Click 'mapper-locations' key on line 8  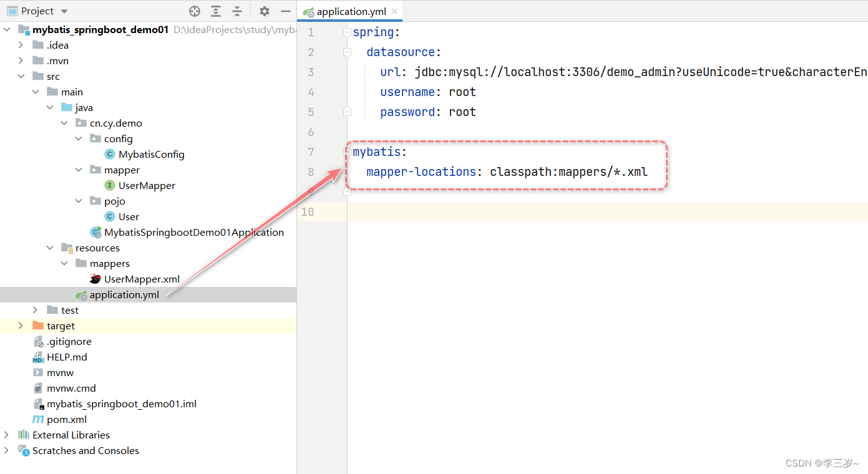tap(421, 172)
